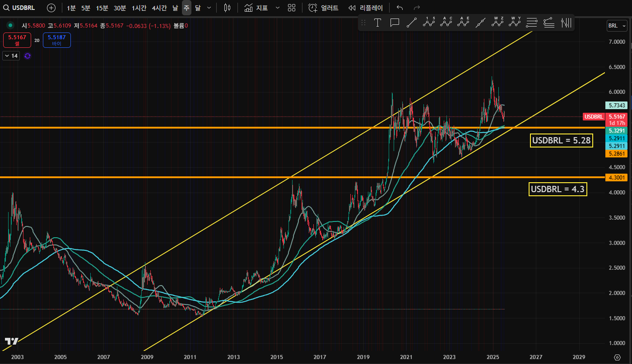Select the Trend Line drawing tool
Viewport: 632px width, 364px height.
[x=411, y=23]
